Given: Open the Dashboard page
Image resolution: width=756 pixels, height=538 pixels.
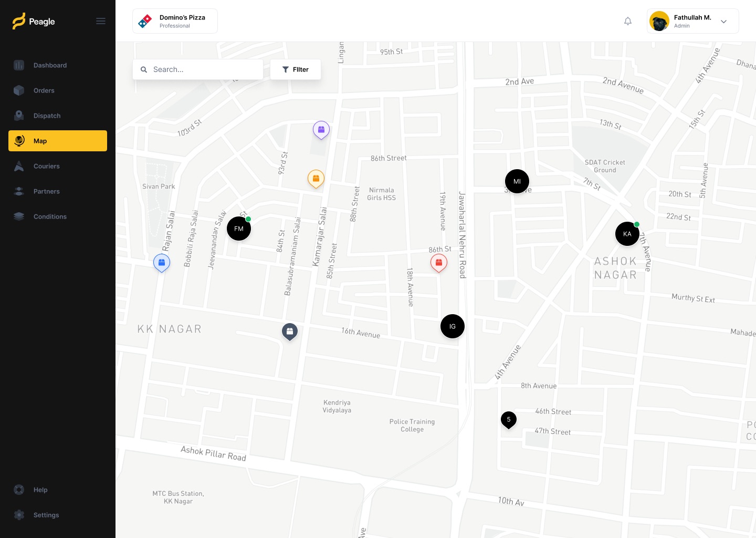Looking at the screenshot, I should tap(58, 65).
